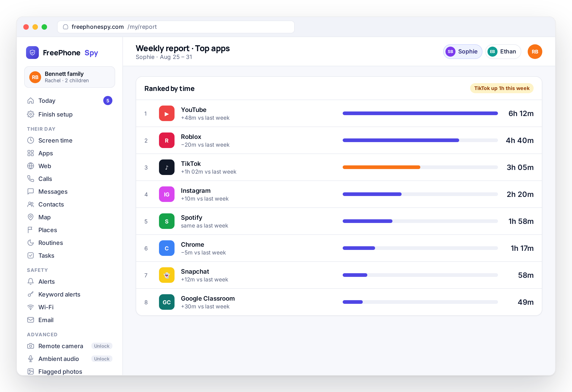The image size is (572, 392).
Task: Select the Google Classroom app icon
Action: pyautogui.click(x=167, y=302)
